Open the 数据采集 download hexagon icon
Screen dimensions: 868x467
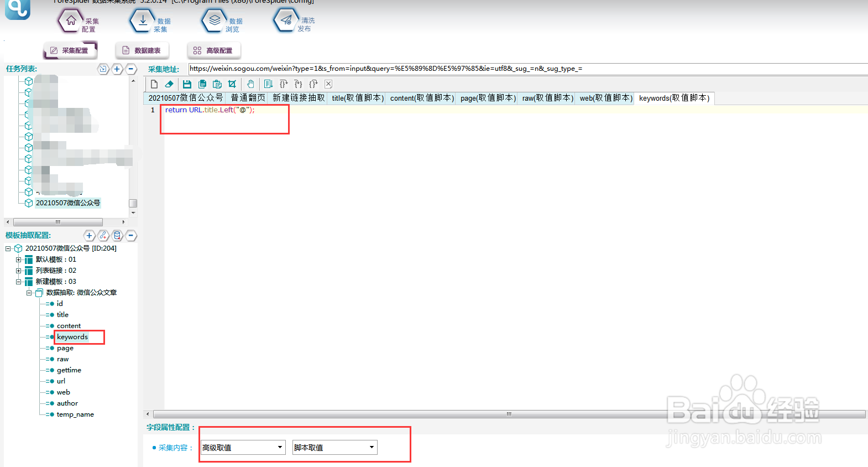pyautogui.click(x=143, y=20)
